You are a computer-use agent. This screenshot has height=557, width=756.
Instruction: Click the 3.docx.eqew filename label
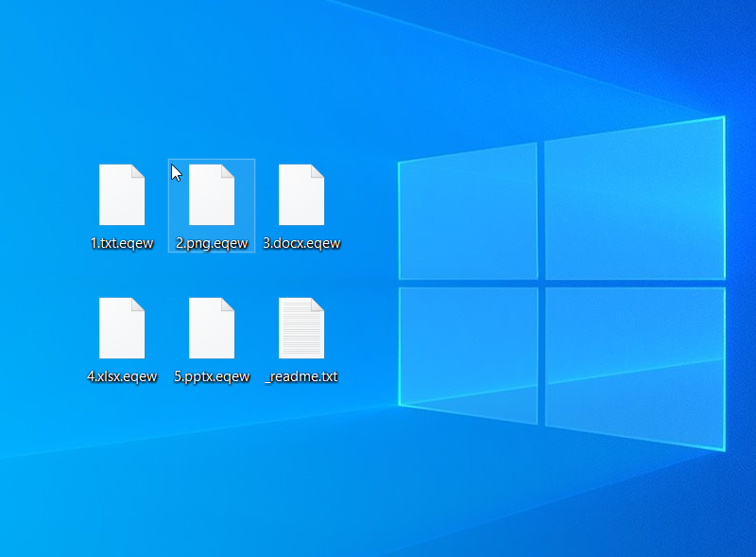point(301,243)
